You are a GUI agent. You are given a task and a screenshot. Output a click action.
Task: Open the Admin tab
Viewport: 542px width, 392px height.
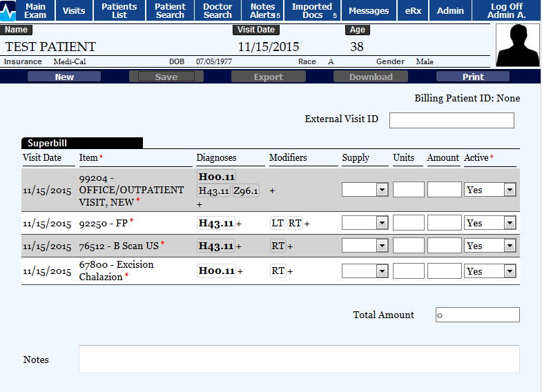click(x=450, y=11)
